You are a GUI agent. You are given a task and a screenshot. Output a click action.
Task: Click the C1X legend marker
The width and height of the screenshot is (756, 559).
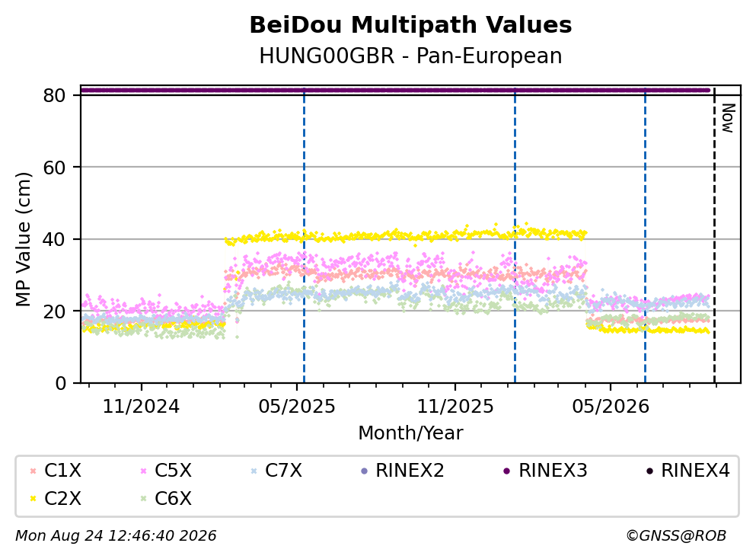pos(33,471)
